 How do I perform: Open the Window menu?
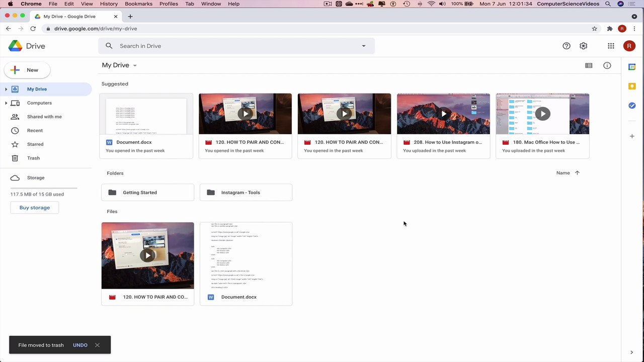click(211, 4)
